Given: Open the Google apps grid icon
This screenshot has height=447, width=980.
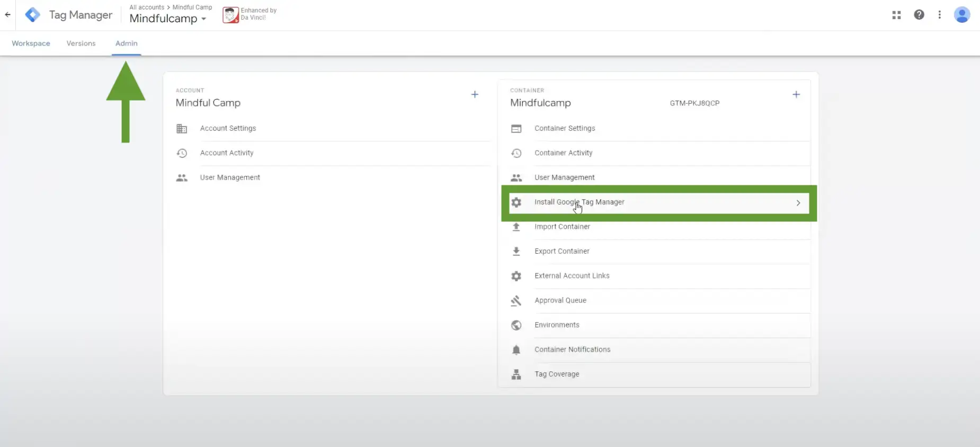Looking at the screenshot, I should point(896,15).
